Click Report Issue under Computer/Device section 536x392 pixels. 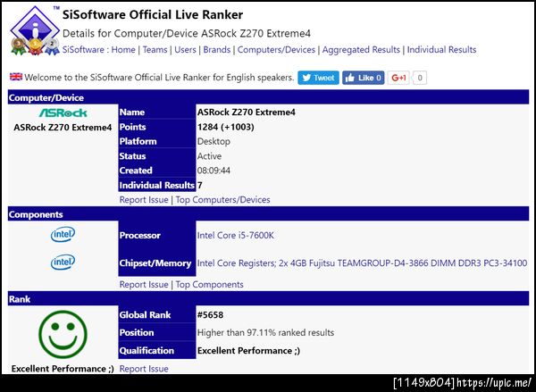144,200
